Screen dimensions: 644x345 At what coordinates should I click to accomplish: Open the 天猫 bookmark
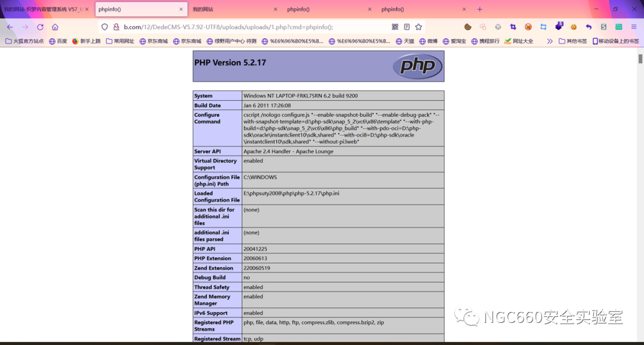[405, 41]
